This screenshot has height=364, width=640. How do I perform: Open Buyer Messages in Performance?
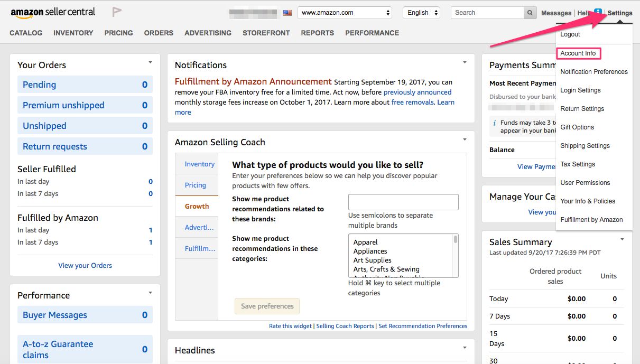click(85, 315)
